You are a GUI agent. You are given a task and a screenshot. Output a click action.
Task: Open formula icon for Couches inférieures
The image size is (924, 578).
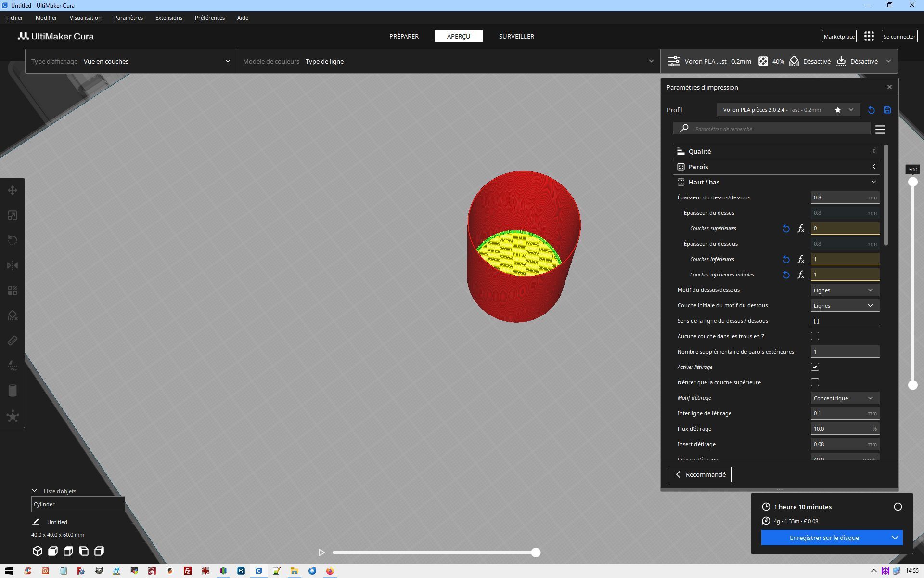801,259
